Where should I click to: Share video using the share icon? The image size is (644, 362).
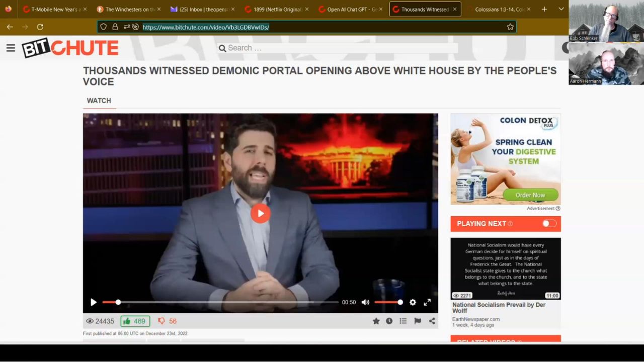pos(432,321)
